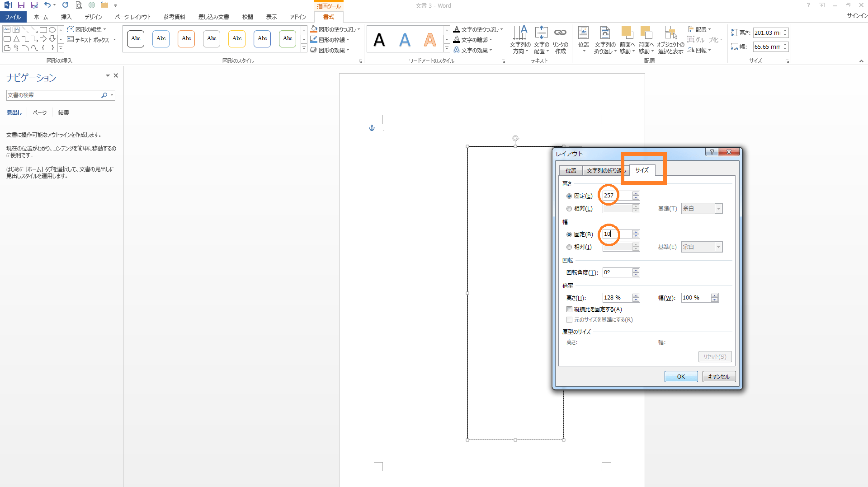Show Pages (ページ) in navigation pane
868x487 pixels.
(40, 112)
